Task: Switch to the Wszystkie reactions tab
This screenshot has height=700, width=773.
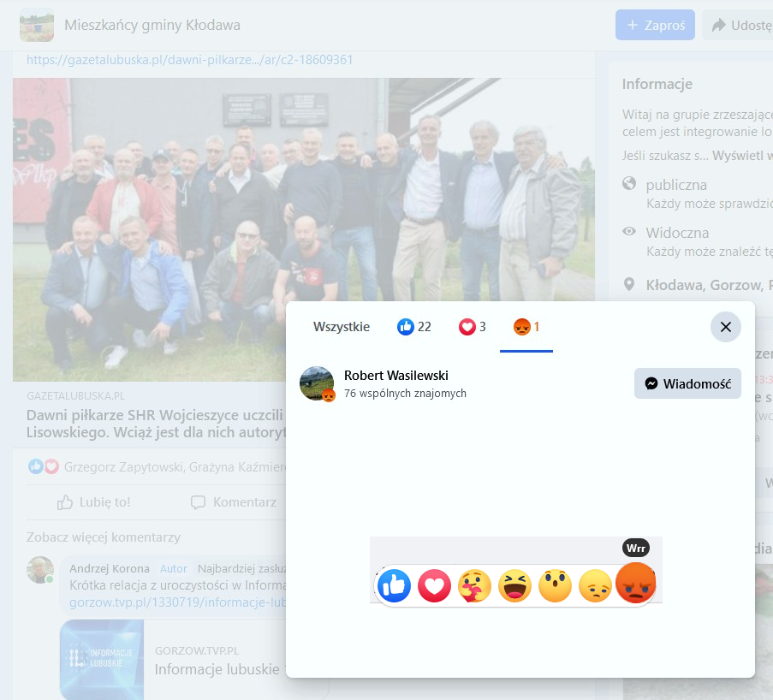Action: pyautogui.click(x=342, y=327)
